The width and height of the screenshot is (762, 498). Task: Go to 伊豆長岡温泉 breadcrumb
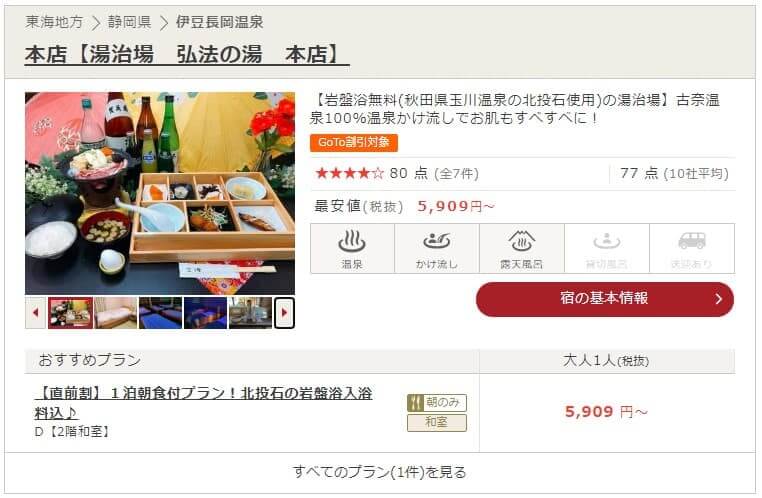click(220, 22)
